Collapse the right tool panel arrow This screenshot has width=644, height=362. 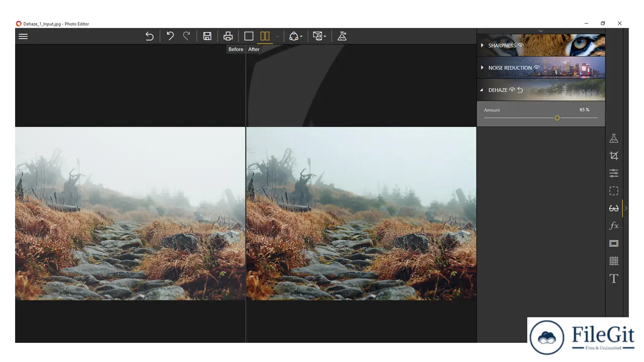626,208
